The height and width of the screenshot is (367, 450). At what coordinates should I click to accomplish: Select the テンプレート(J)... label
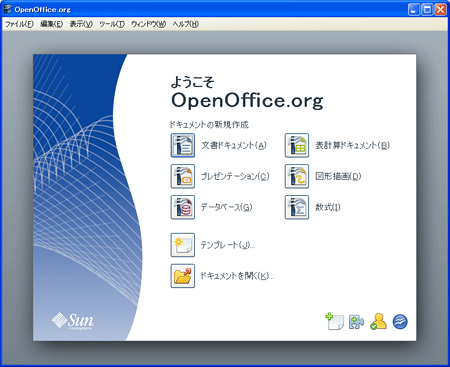[228, 245]
